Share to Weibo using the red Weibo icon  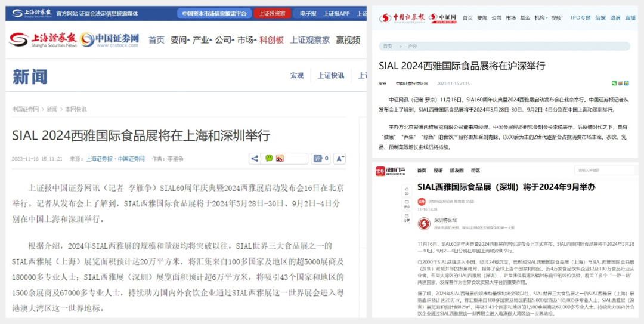pyautogui.click(x=279, y=159)
